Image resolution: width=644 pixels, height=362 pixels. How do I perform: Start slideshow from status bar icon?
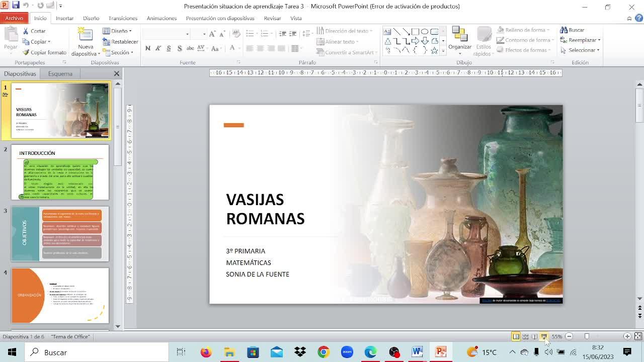544,336
